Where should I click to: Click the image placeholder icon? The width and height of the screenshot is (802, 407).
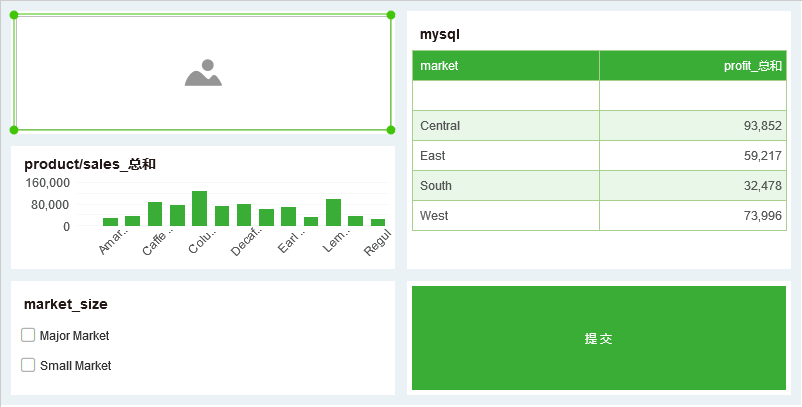coord(202,73)
